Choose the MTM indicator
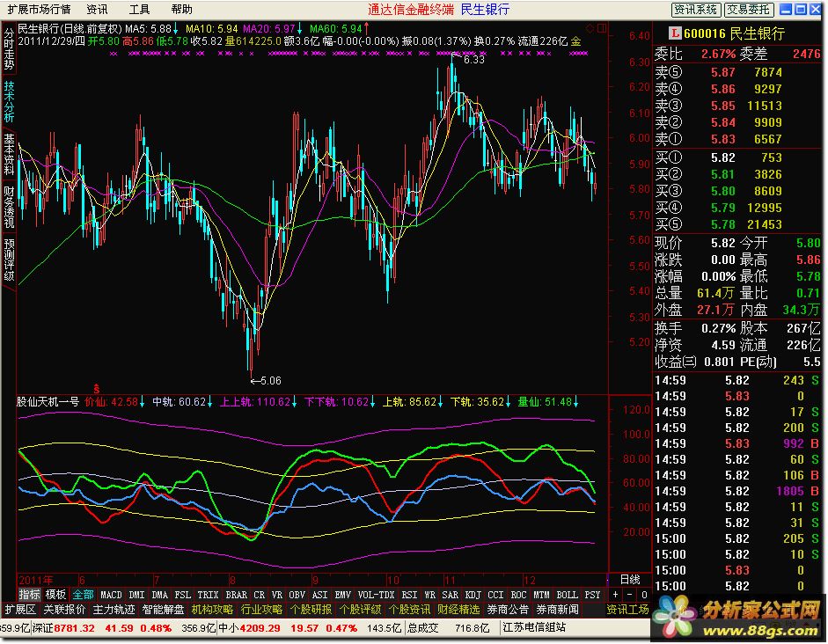 (x=541, y=595)
